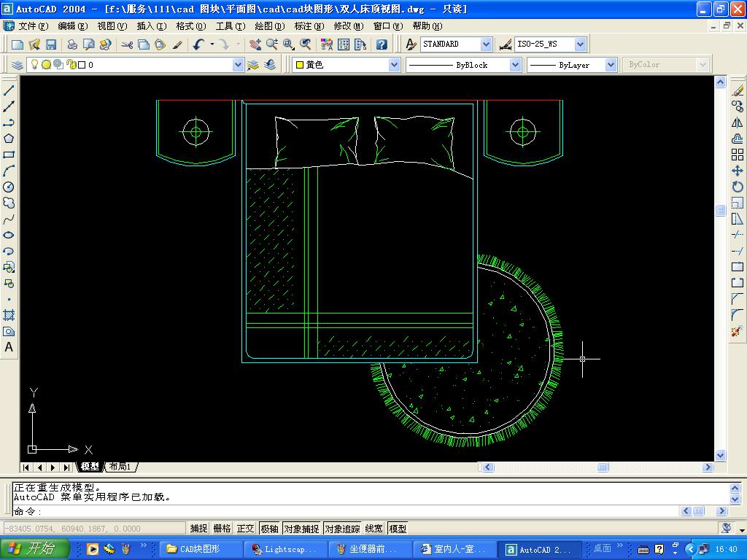Click the Save icon in toolbar
This screenshot has height=560, width=747.
point(51,44)
